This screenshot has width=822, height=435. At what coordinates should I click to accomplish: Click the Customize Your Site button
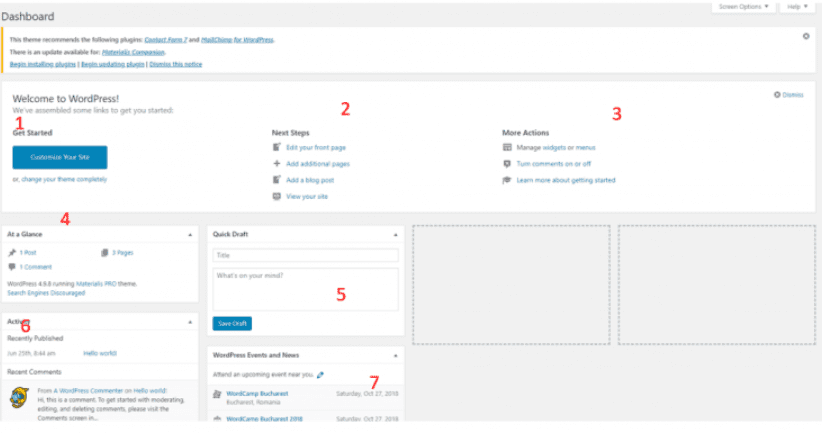[60, 157]
